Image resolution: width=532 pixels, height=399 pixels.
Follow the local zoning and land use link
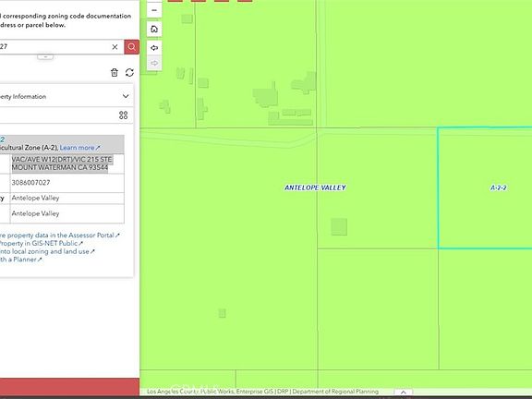click(47, 251)
